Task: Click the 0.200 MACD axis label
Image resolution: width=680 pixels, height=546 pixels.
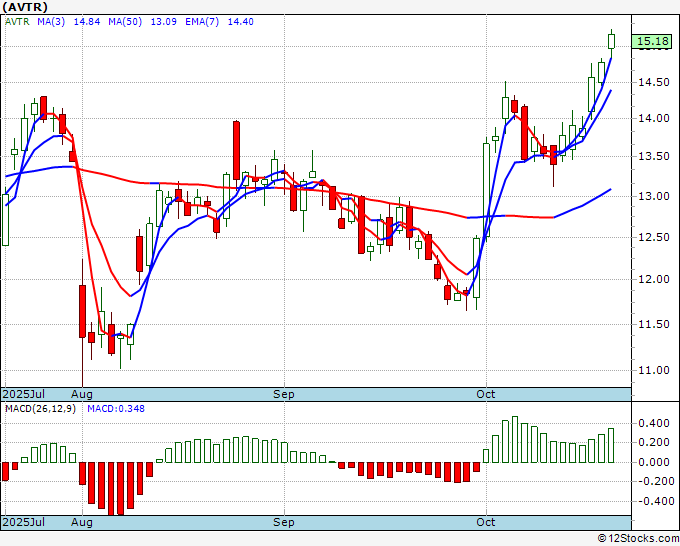Action: [x=654, y=443]
